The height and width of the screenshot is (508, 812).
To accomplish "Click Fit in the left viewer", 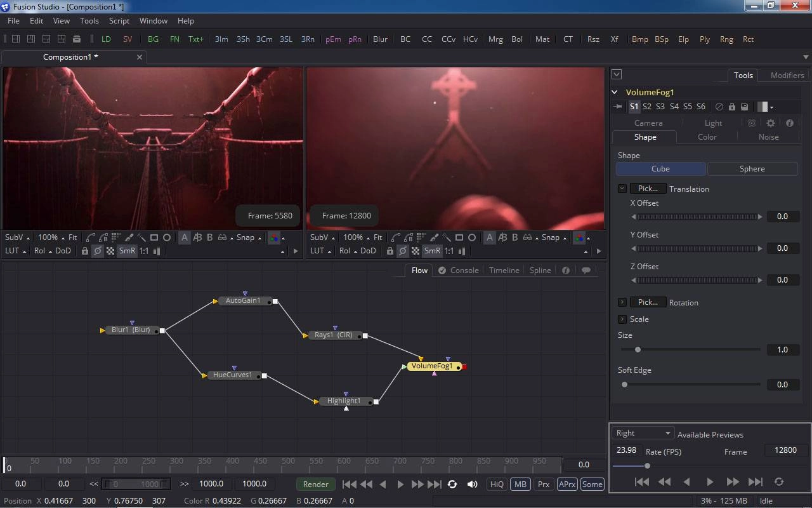I will coord(73,237).
